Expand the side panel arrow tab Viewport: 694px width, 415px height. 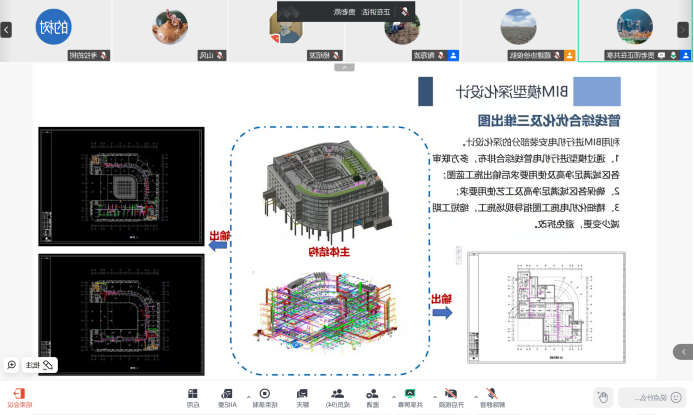click(x=683, y=352)
